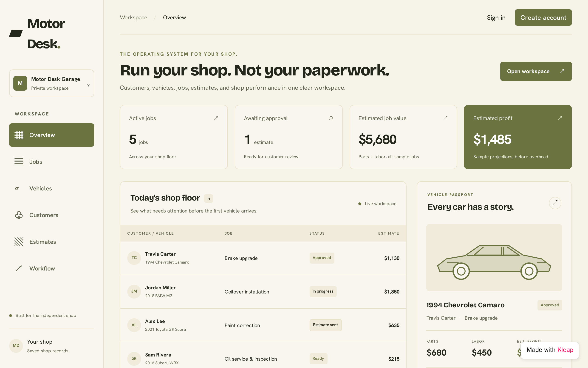Click the SR avatar for Sam Rivera
Screen dimensions: 588x368
point(134,359)
